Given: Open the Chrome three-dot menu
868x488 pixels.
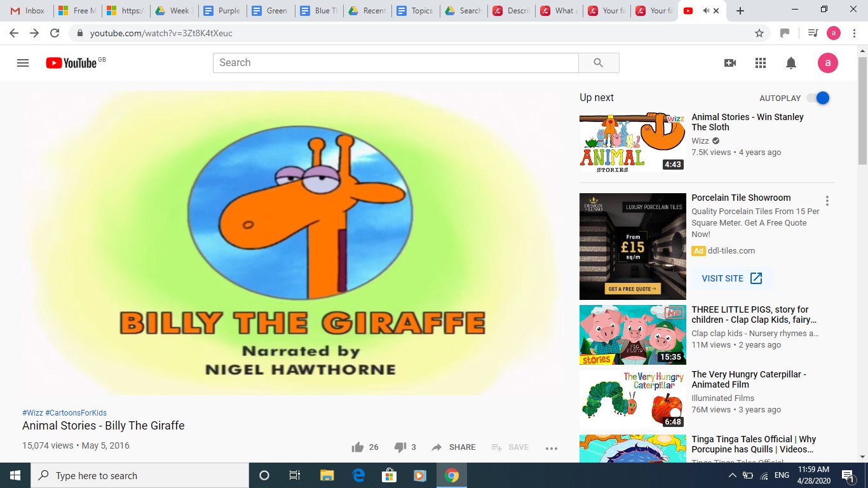Looking at the screenshot, I should pyautogui.click(x=854, y=33).
